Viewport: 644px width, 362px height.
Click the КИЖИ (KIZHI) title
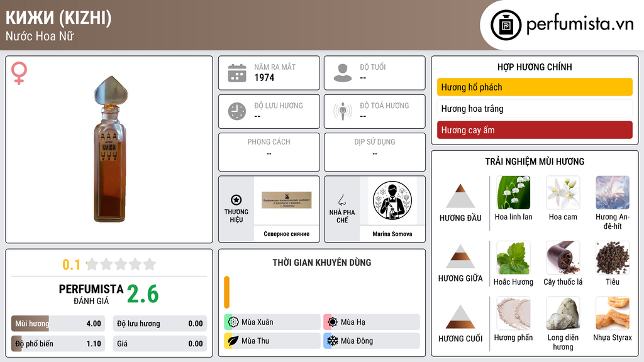point(58,18)
